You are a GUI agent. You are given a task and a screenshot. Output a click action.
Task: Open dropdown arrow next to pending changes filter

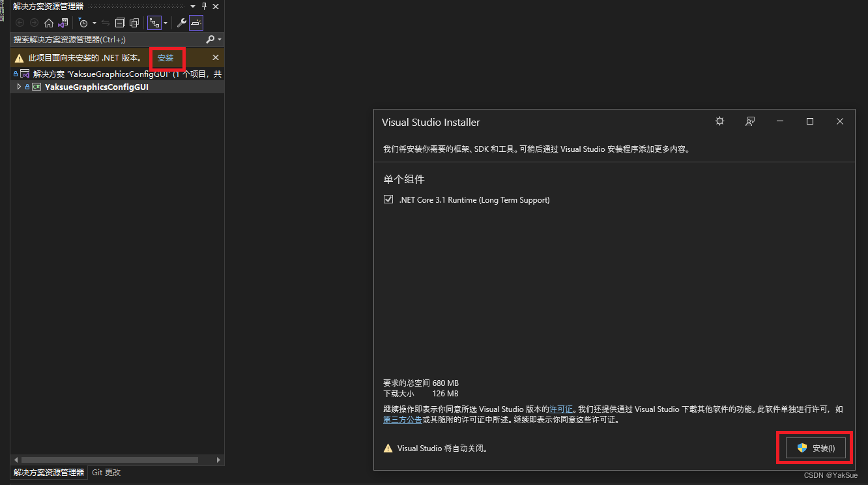[x=94, y=23]
